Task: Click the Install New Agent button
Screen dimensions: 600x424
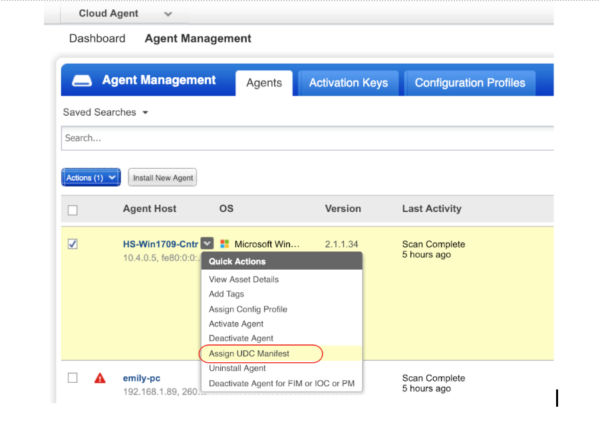Action: (x=163, y=178)
